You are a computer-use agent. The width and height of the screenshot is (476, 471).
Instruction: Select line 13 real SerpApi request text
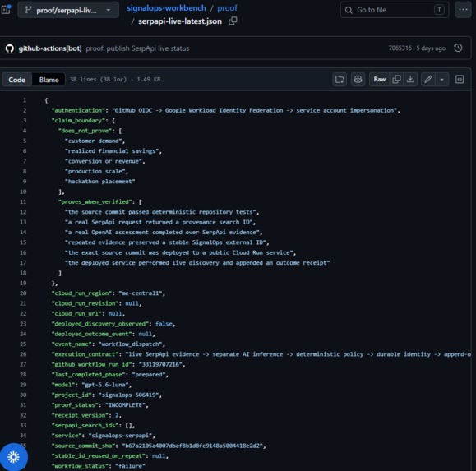click(x=159, y=222)
